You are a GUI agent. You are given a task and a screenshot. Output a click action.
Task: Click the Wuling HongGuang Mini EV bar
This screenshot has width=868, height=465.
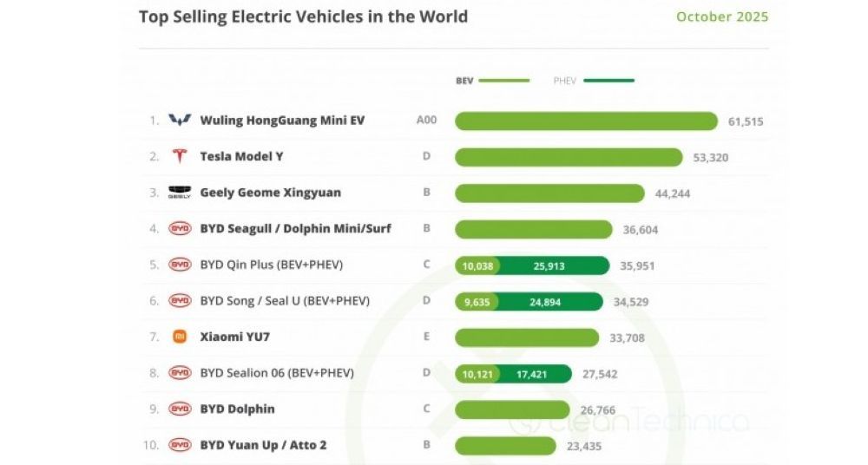click(x=586, y=121)
